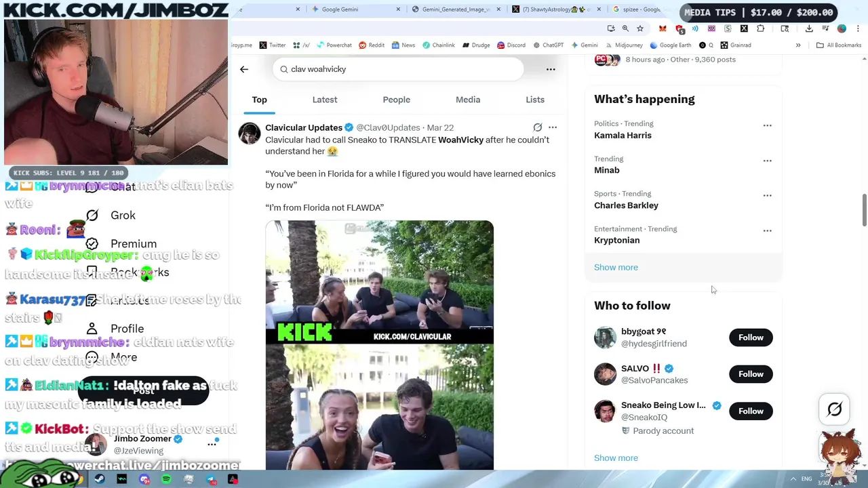
Task: Open Clavicular Updates profile name
Action: pos(304,127)
